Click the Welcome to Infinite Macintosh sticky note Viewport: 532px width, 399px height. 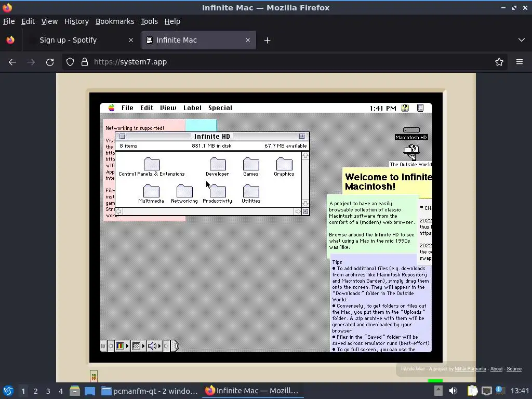point(388,182)
